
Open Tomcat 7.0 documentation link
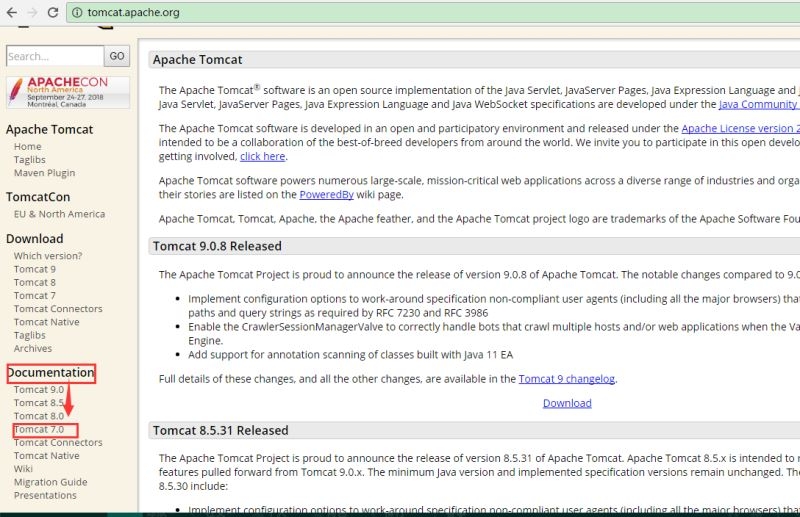coord(38,429)
